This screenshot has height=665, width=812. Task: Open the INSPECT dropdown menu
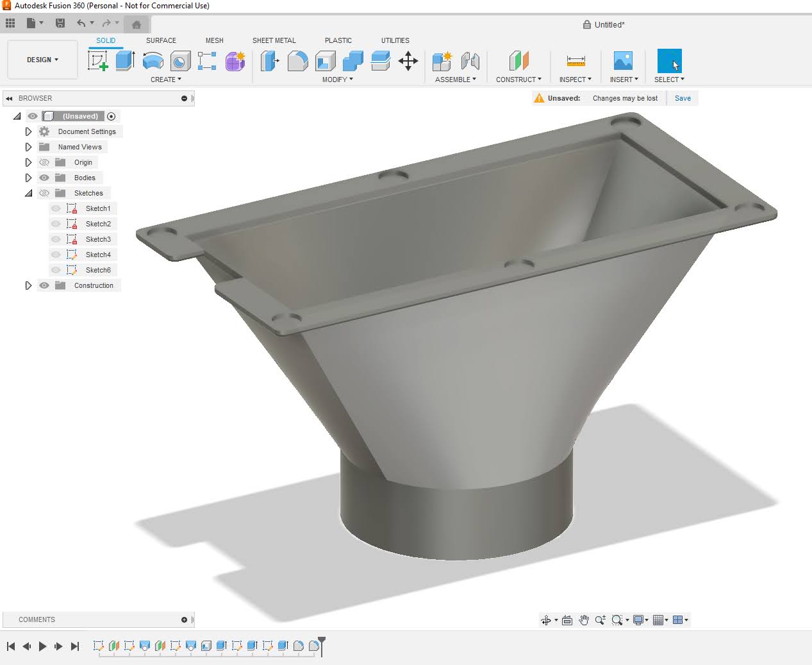tap(576, 80)
